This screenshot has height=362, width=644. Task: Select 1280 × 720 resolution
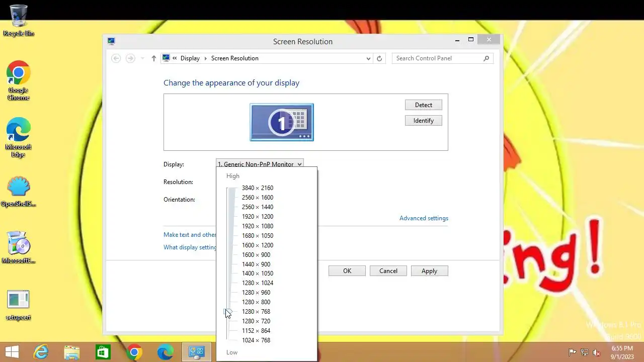coord(256,321)
